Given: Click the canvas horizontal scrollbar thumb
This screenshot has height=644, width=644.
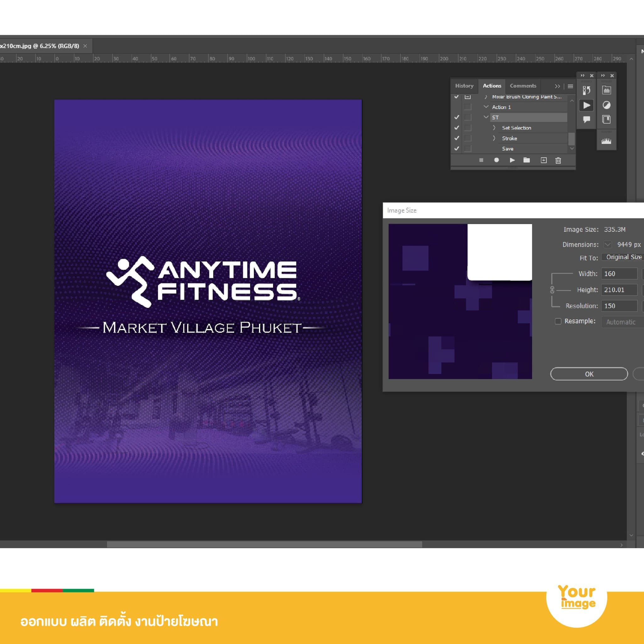Looking at the screenshot, I should click(264, 545).
